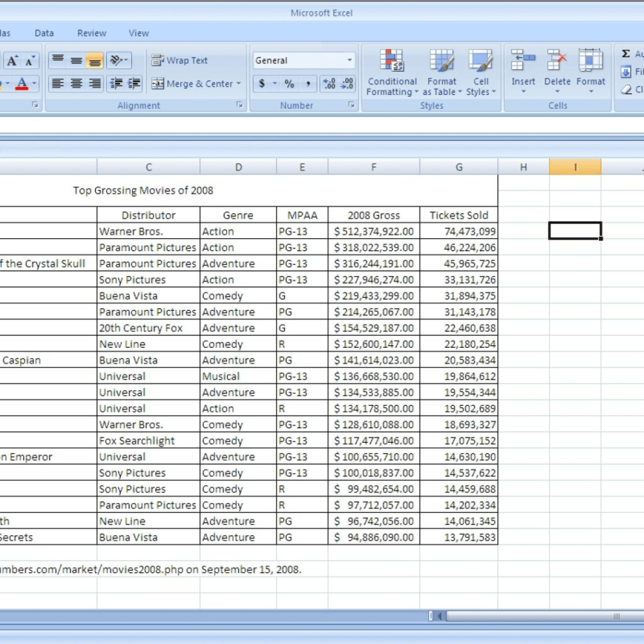Click the Delete button in Cells group
The image size is (644, 644).
coord(557,73)
